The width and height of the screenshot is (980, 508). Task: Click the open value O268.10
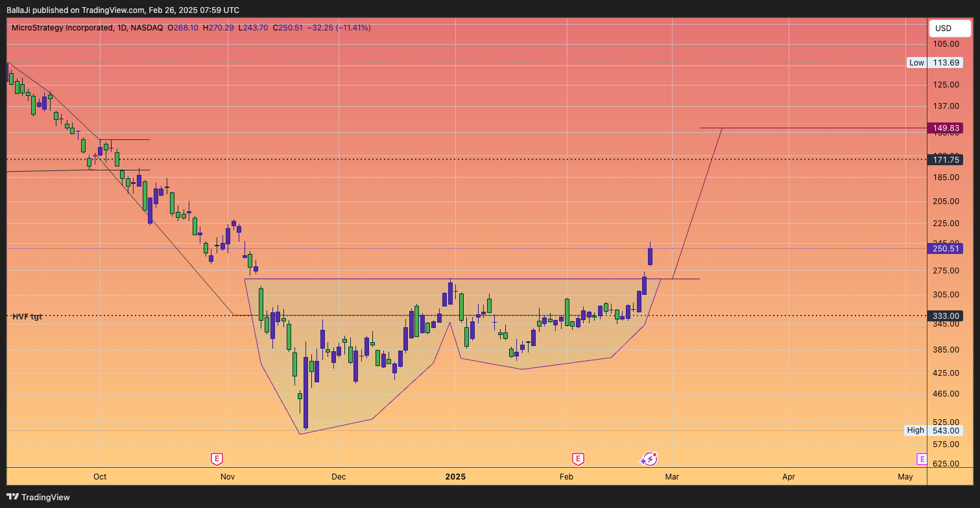pos(183,28)
